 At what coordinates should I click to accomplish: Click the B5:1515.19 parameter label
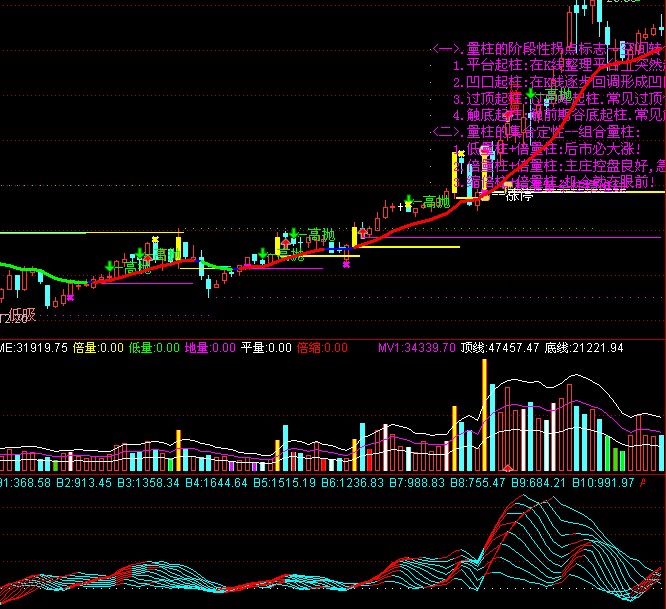(x=285, y=483)
